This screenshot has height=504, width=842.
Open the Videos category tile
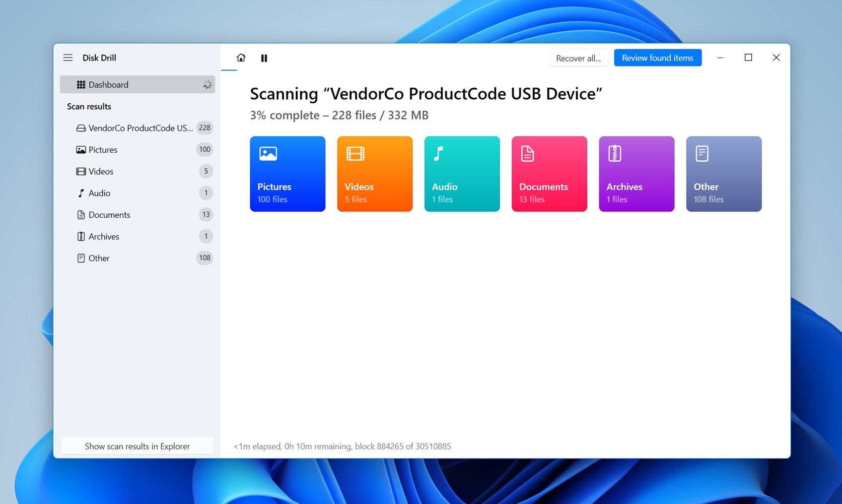374,174
